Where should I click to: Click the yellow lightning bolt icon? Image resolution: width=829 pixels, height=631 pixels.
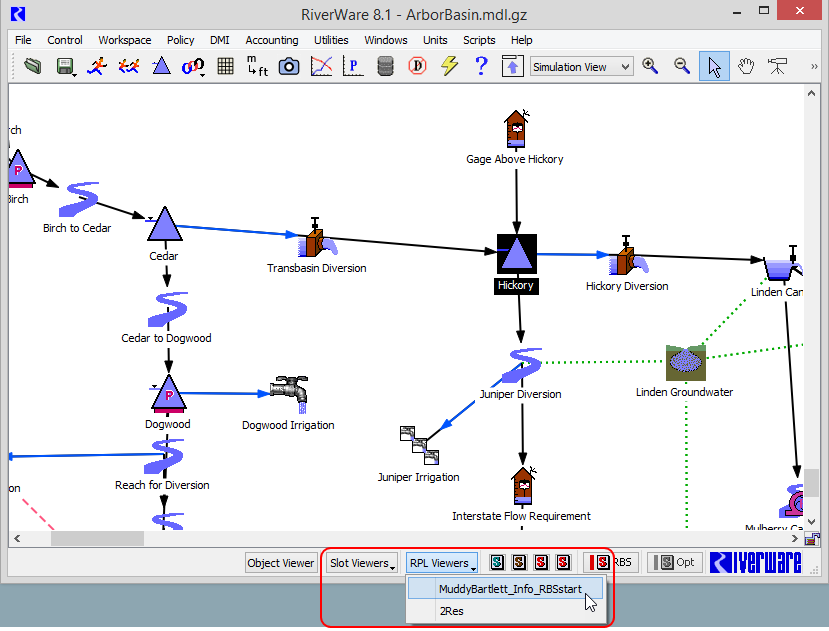(449, 67)
